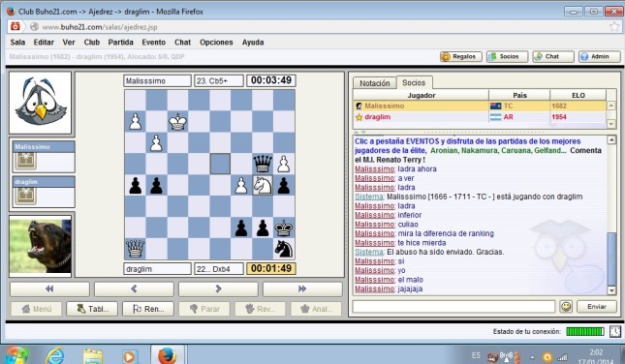The width and height of the screenshot is (625, 364).
Task: Send the message with Enviar
Action: pos(596,306)
